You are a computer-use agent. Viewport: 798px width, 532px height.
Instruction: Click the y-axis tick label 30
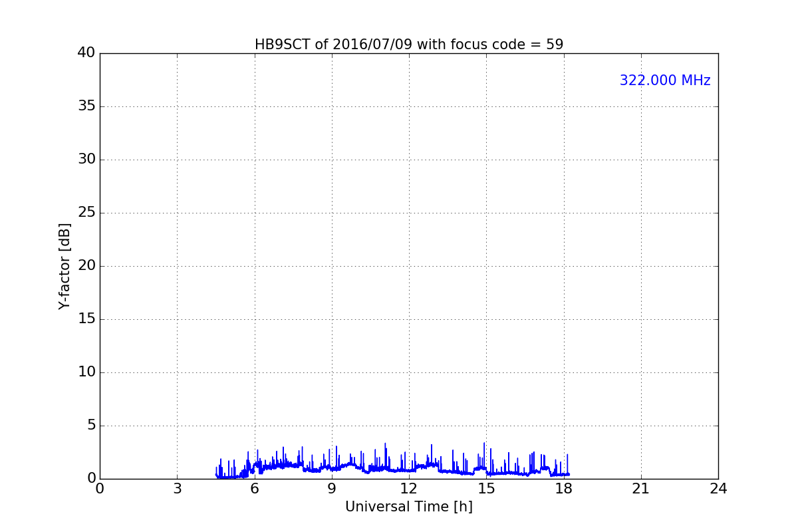pos(86,160)
